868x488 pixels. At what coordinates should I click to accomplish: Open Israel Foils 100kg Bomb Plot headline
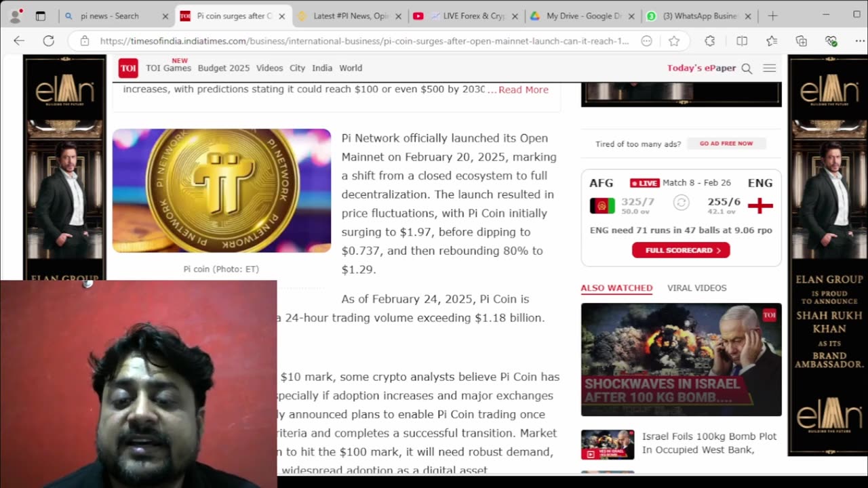[709, 443]
